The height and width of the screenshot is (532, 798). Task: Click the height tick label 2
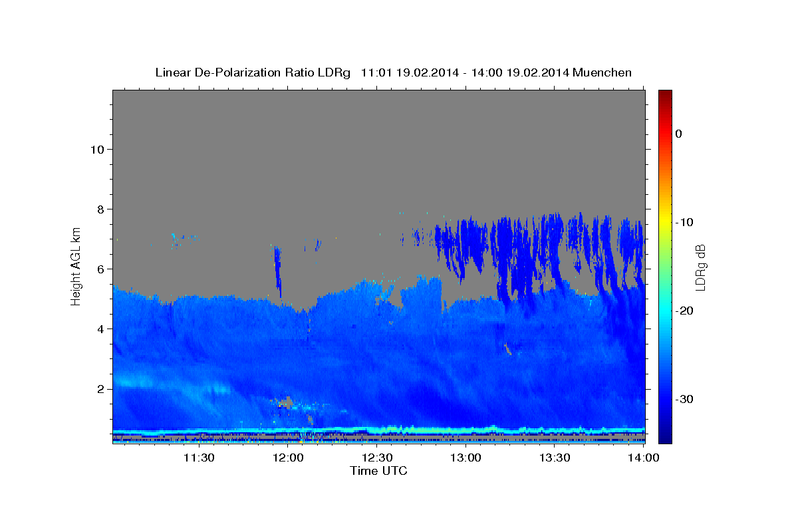pyautogui.click(x=100, y=388)
